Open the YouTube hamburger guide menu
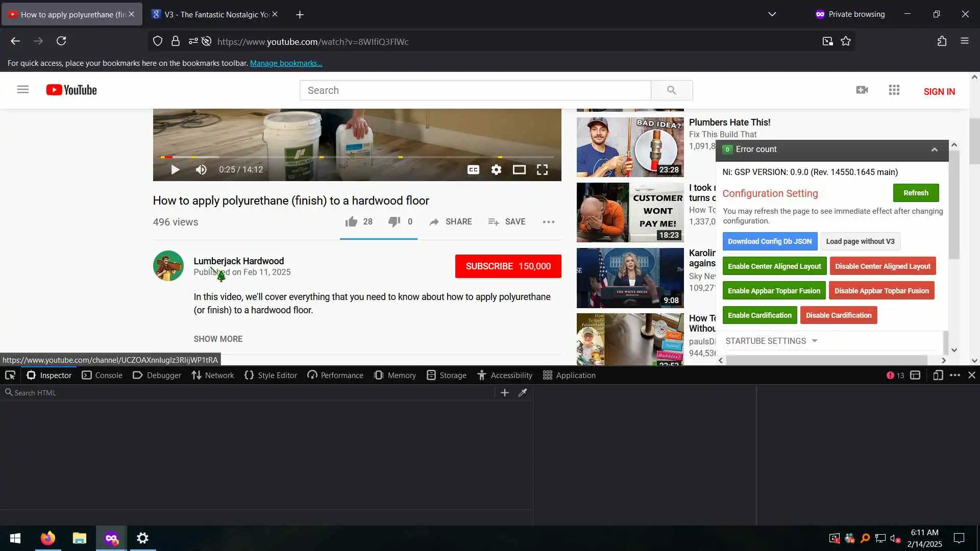The image size is (980, 551). [22, 90]
